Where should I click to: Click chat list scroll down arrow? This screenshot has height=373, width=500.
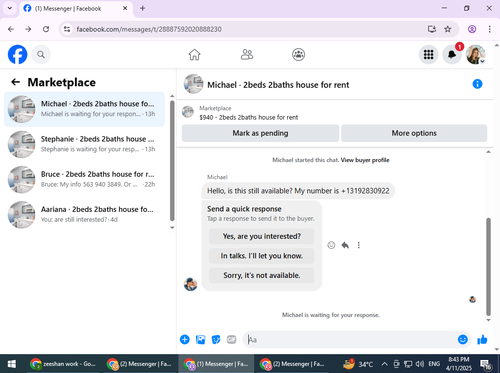172,228
